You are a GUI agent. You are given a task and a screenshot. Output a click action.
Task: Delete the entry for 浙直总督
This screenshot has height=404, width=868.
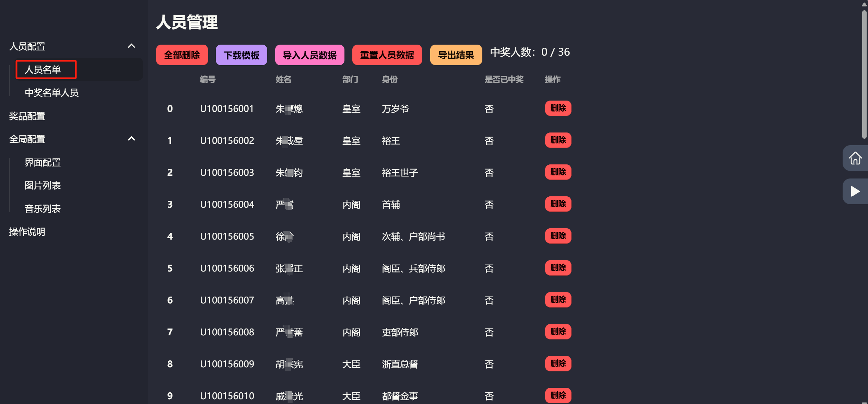[x=558, y=363]
